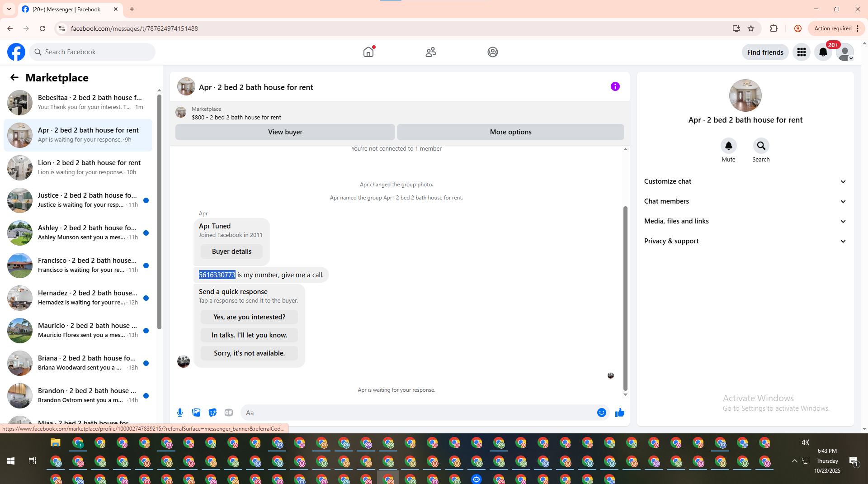Image resolution: width=868 pixels, height=484 pixels.
Task: Open the emoji picker in message box
Action: click(x=601, y=413)
